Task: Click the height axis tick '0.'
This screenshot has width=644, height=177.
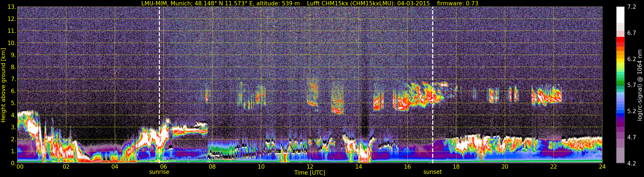Action: click(x=13, y=163)
